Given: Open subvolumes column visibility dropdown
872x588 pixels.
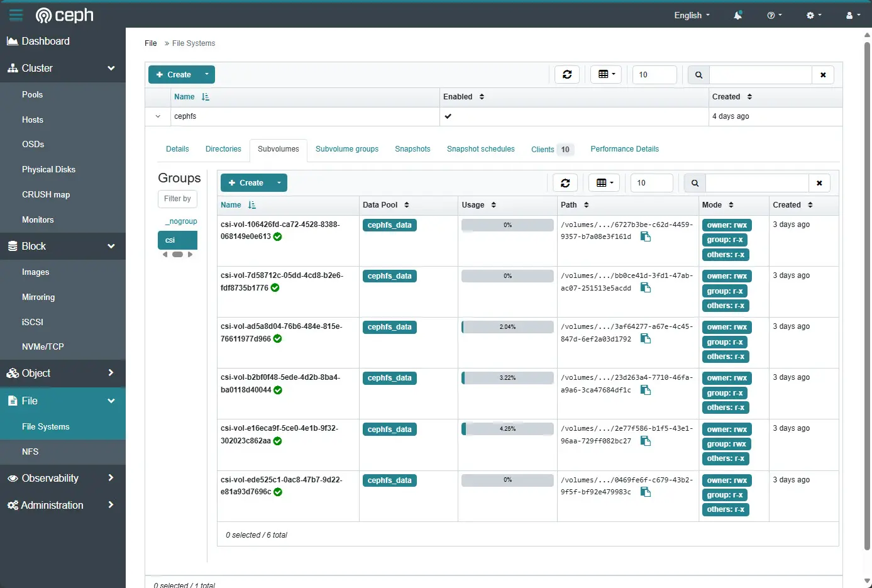Looking at the screenshot, I should click(x=605, y=183).
